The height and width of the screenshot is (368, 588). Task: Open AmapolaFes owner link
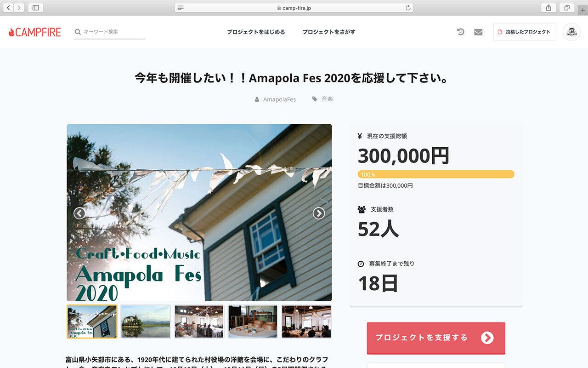279,99
